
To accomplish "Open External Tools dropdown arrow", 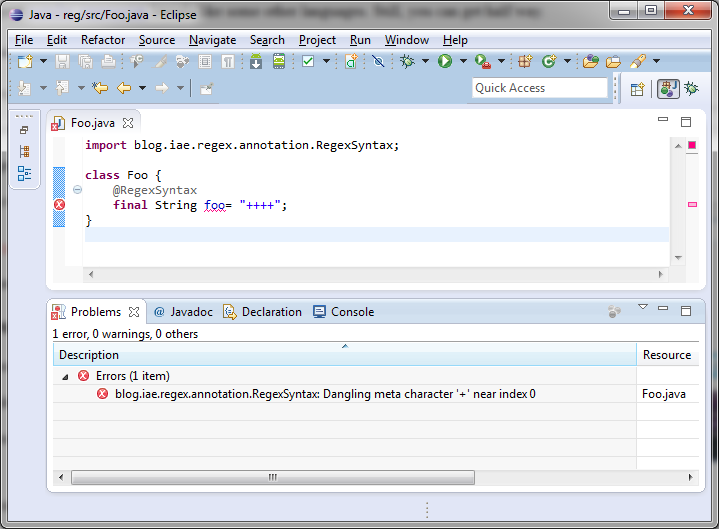I will (x=502, y=61).
